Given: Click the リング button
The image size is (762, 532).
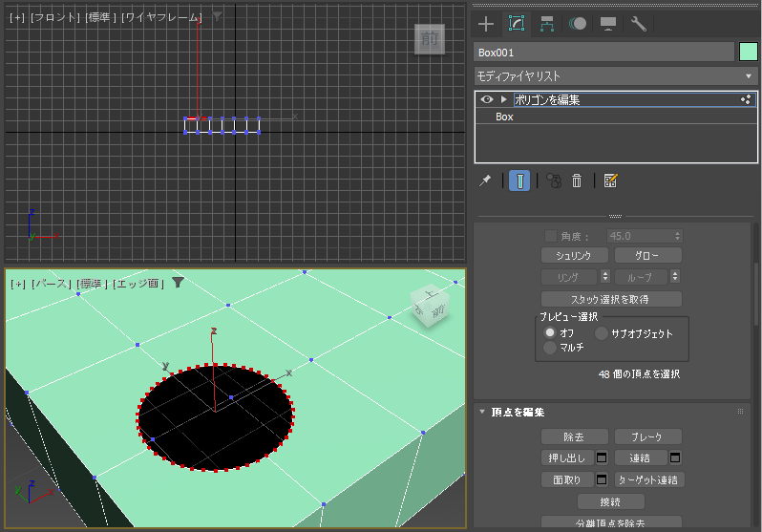Looking at the screenshot, I should [569, 277].
